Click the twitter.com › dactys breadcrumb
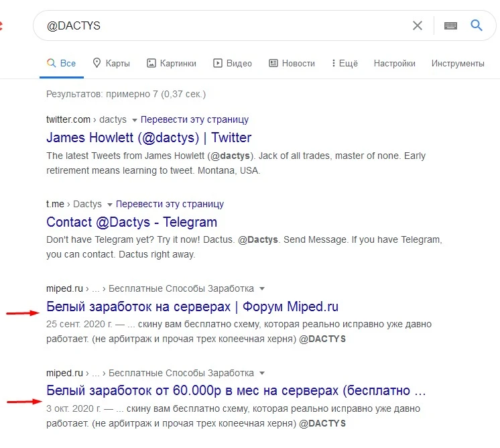500x448 pixels. [86, 119]
